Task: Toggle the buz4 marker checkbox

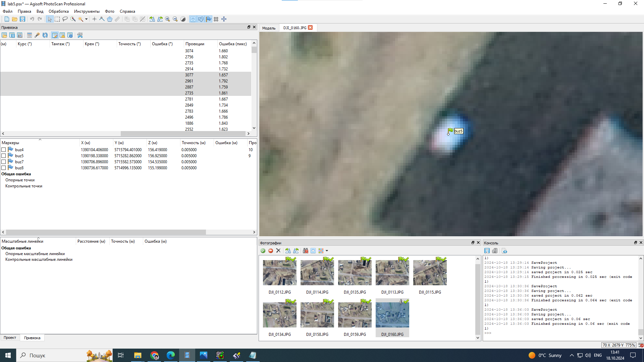Action: click(x=4, y=150)
